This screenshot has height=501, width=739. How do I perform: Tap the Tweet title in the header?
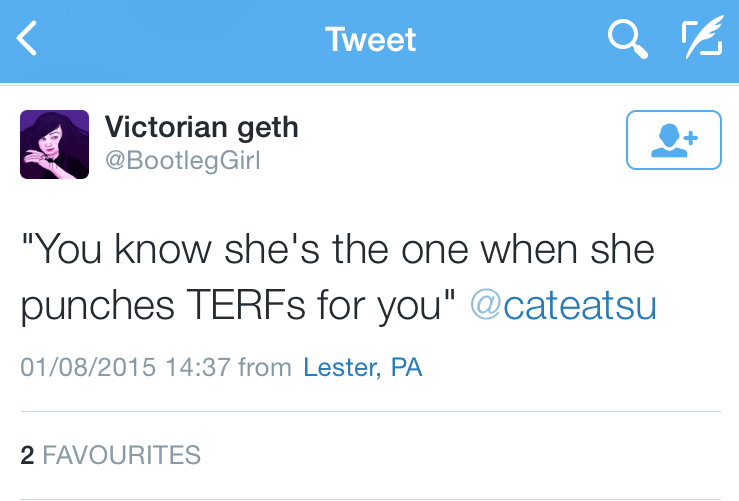[370, 40]
